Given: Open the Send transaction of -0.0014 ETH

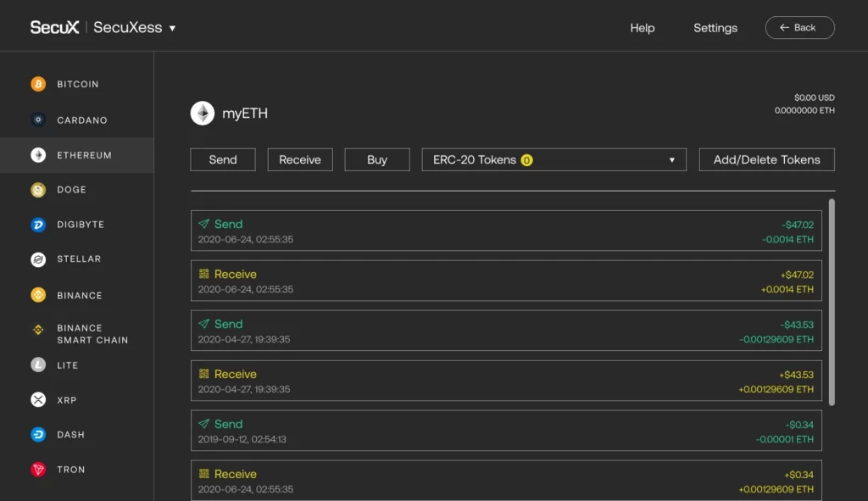Looking at the screenshot, I should [x=507, y=231].
